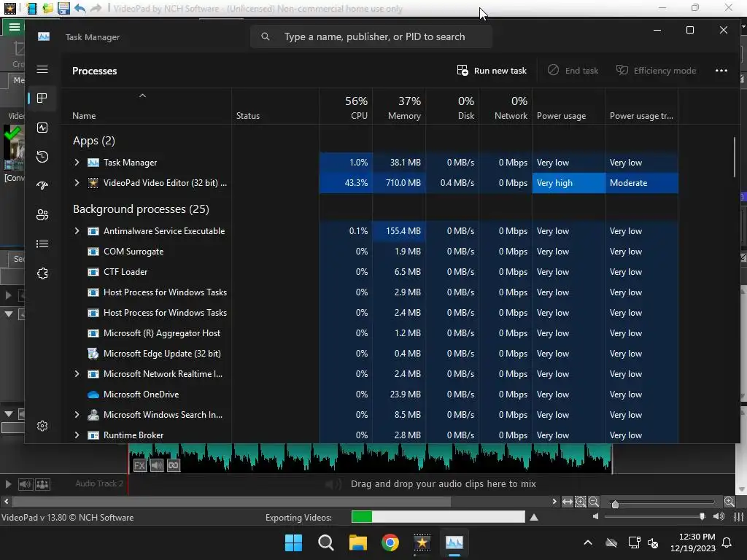Viewport: 747px width, 560px height.
Task: Click Exporting Videos progress bar
Action: click(438, 517)
